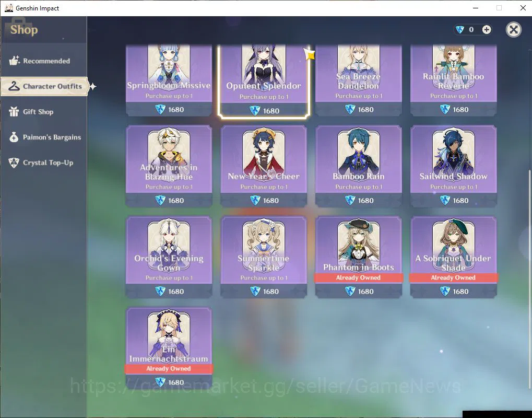Click New Year's Cheer Purchase up to 1 text

[x=264, y=187]
